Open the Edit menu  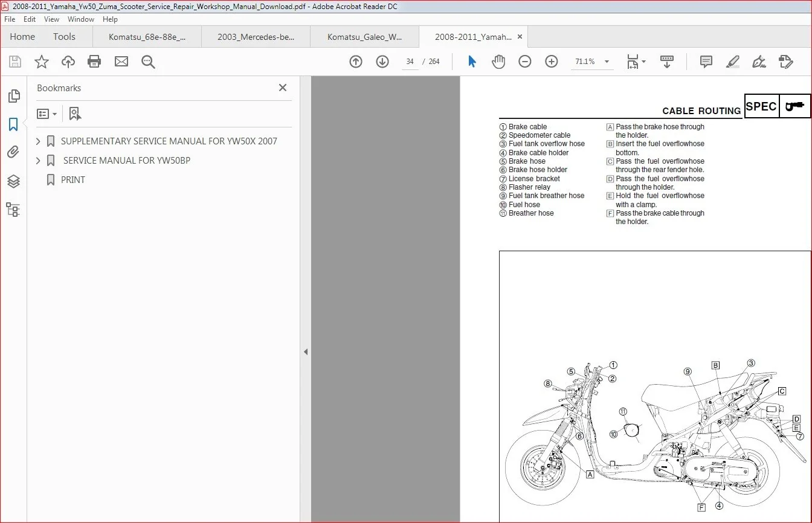pos(30,19)
